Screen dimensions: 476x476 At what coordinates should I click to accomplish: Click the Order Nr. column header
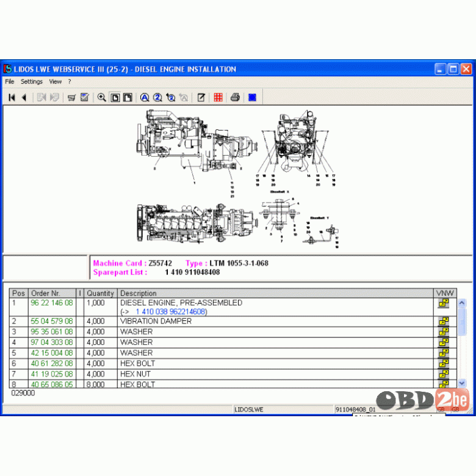click(x=52, y=294)
